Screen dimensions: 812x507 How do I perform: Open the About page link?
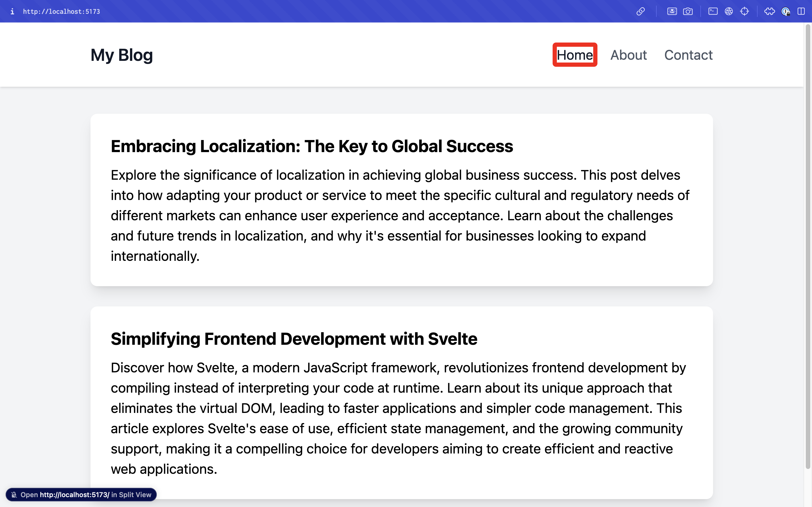[x=628, y=55]
